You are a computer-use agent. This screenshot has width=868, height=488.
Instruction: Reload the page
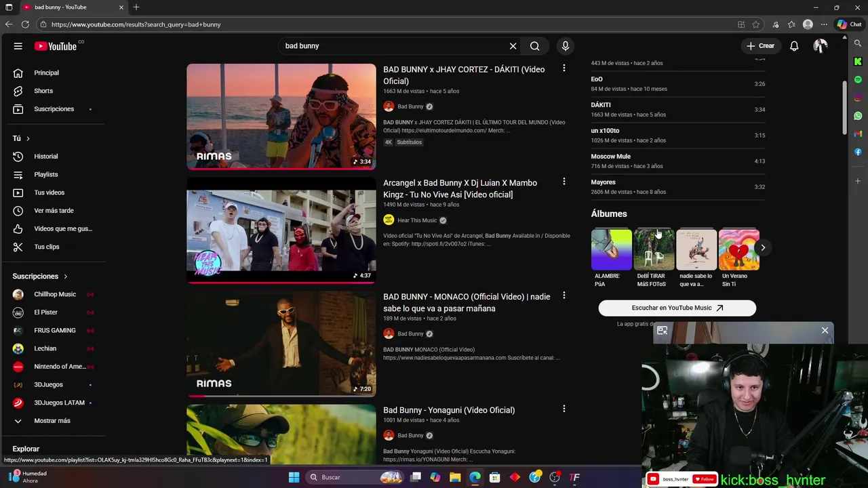pyautogui.click(x=25, y=24)
